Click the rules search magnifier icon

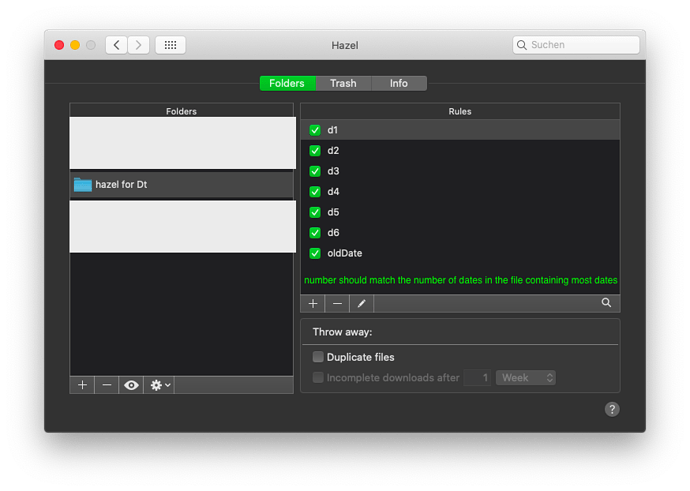(x=606, y=302)
